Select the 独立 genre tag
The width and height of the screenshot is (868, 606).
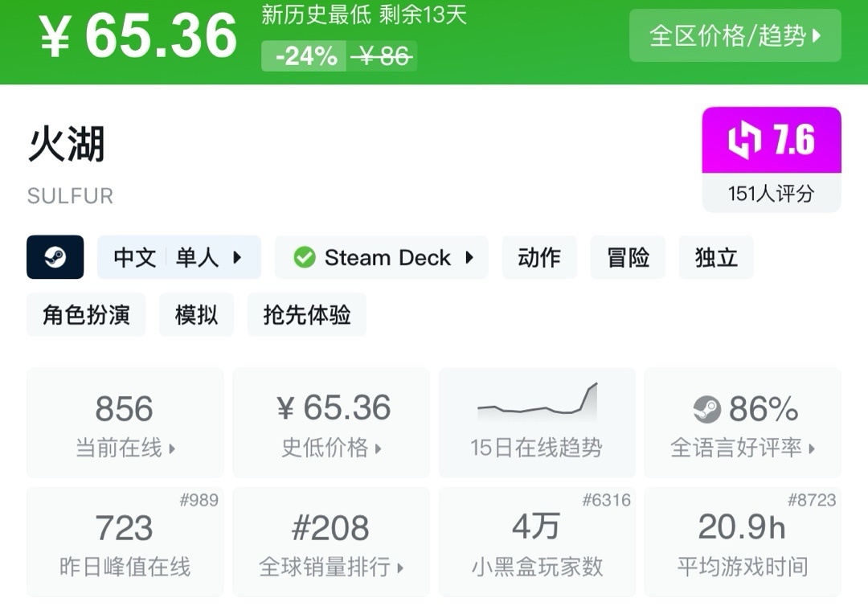(715, 257)
